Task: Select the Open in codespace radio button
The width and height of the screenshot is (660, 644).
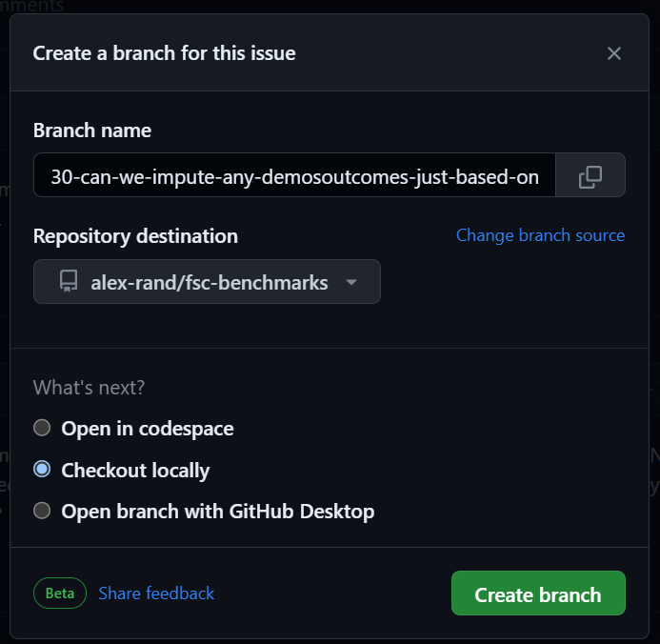Action: 42,428
